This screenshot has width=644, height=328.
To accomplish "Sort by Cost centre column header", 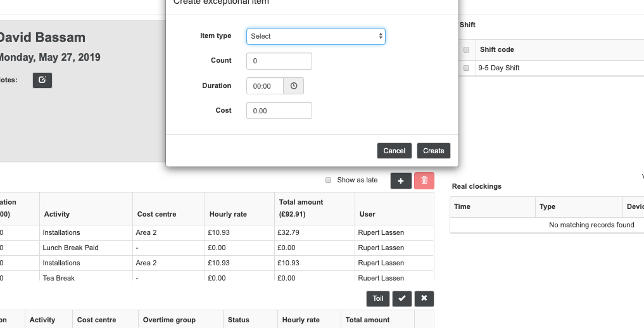I will pos(156,214).
